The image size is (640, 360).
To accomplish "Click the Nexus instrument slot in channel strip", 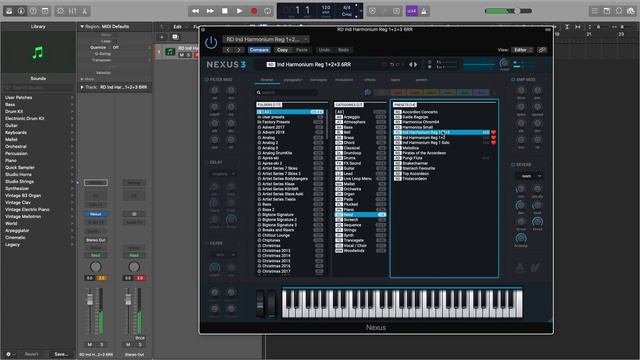I will (96, 214).
